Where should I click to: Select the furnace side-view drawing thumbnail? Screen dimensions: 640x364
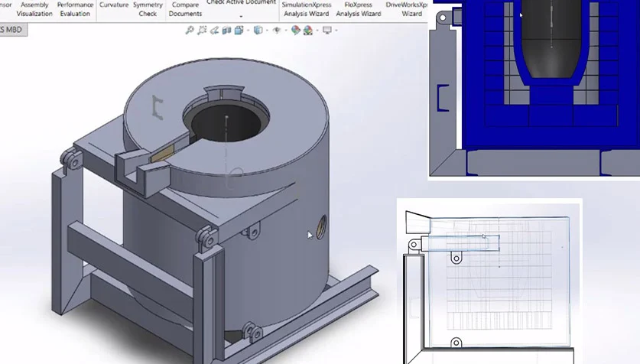pos(489,281)
